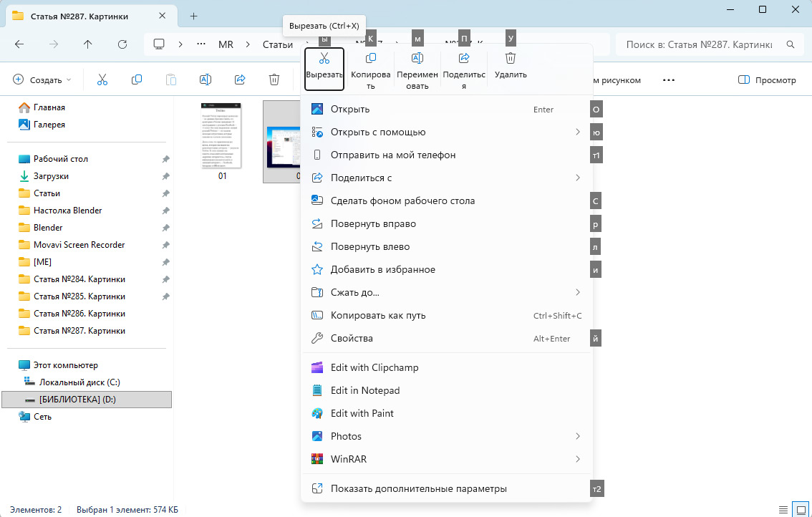Click the Cut (Вырезать) icon in context menu

324,59
